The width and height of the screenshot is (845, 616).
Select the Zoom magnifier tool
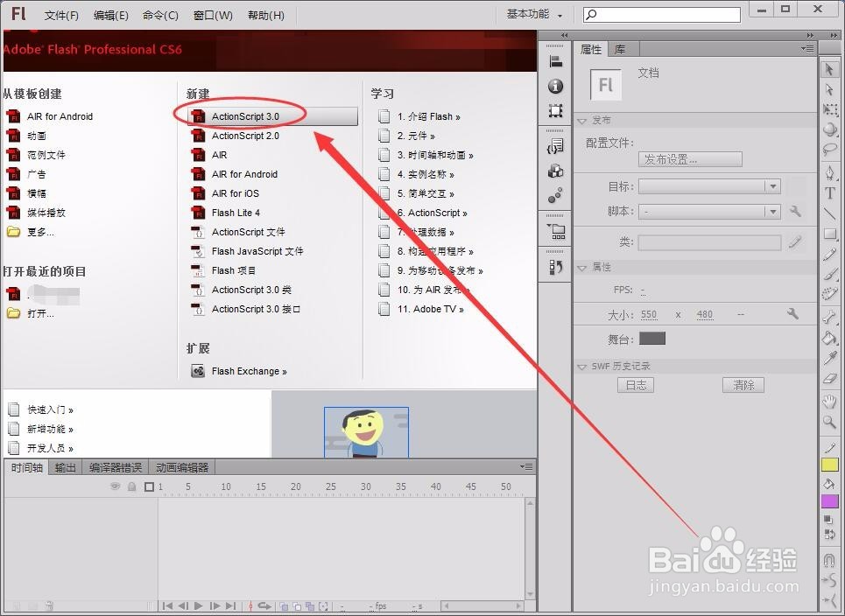(x=830, y=422)
